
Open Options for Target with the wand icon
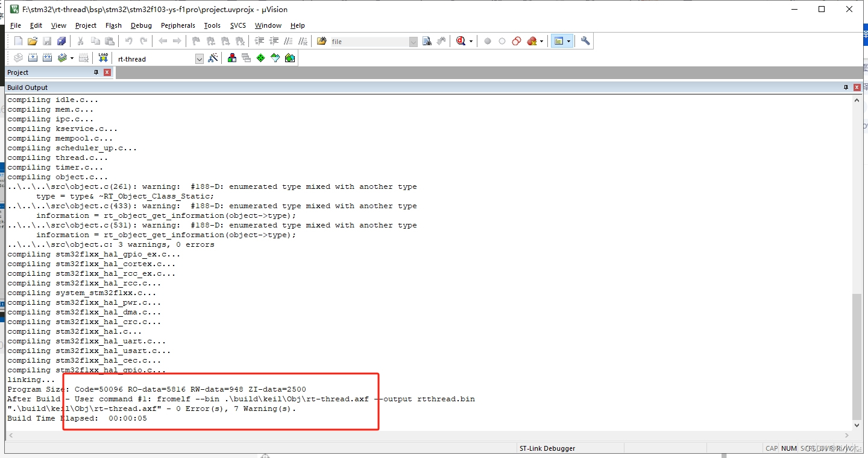pyautogui.click(x=213, y=58)
